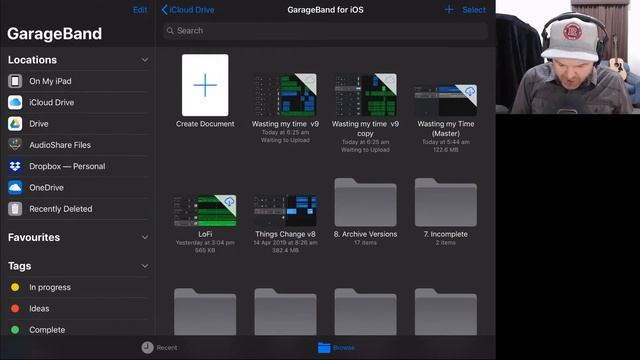Tap the Browse folder icon
Screen dimensions: 640x360
324,347
